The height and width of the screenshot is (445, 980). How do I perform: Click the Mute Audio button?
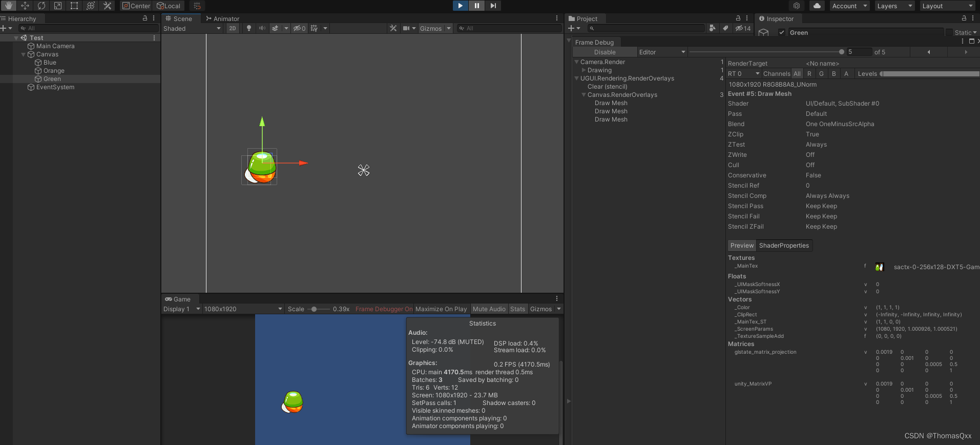click(x=489, y=309)
